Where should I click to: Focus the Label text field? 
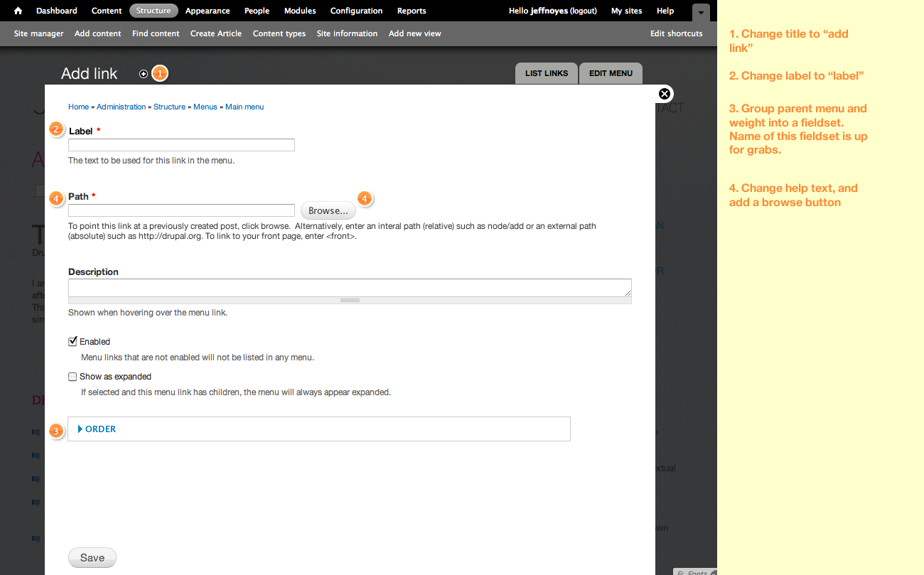point(181,145)
